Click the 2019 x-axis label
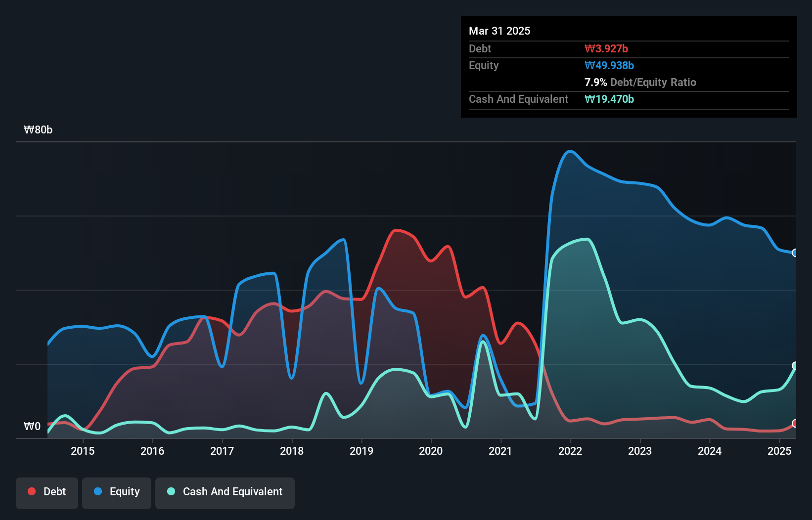The height and width of the screenshot is (520, 812). [361, 451]
